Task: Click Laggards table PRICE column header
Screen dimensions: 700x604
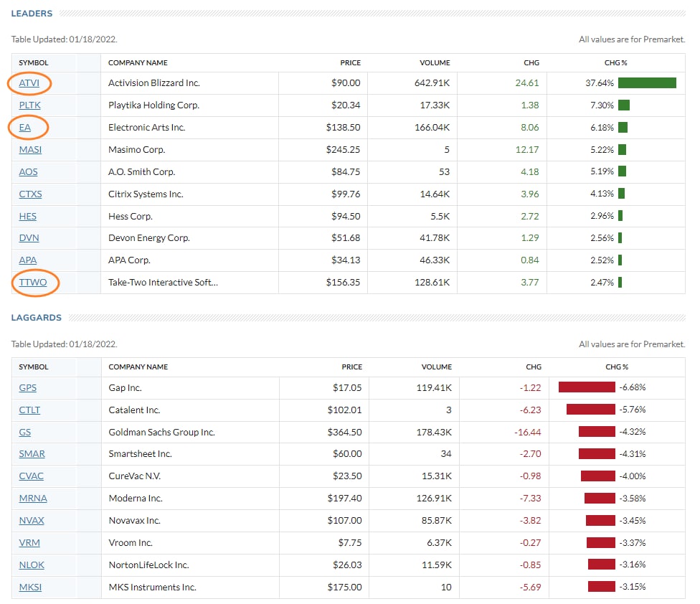Action: (351, 367)
